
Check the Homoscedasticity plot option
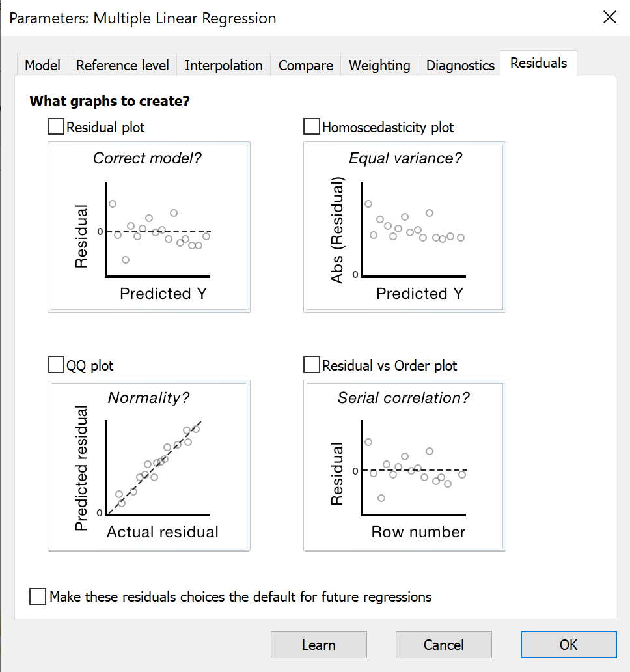(312, 127)
